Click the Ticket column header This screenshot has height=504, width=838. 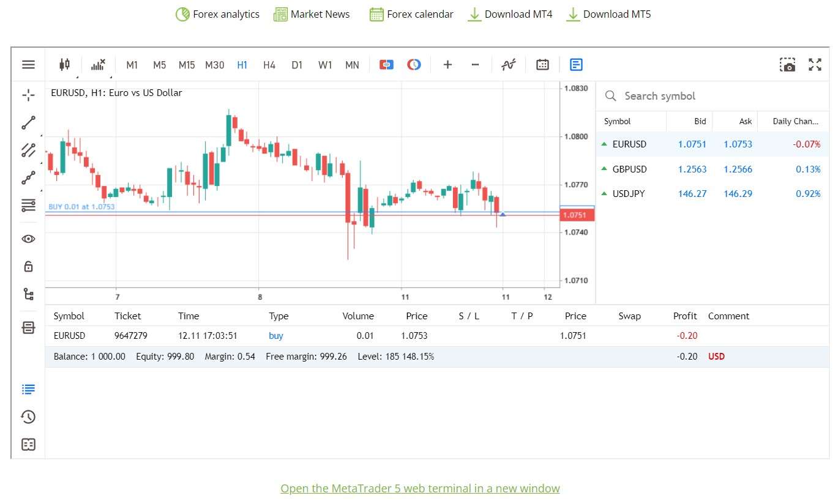127,316
